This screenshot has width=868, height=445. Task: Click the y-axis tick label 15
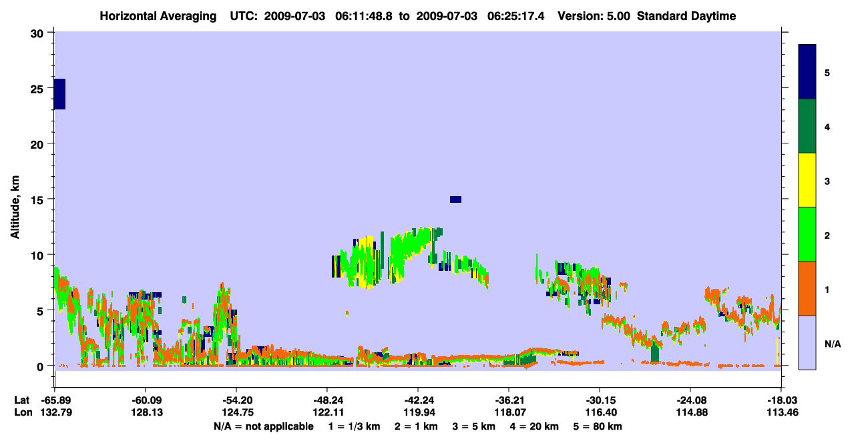tap(38, 199)
